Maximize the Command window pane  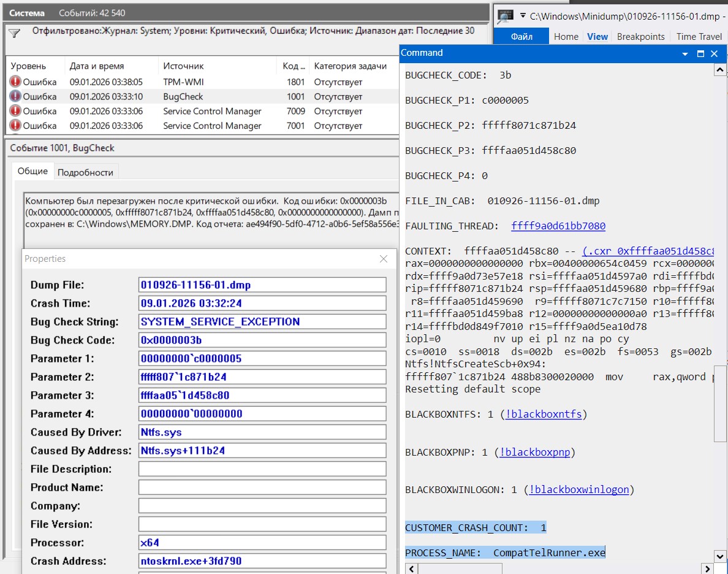tap(700, 54)
